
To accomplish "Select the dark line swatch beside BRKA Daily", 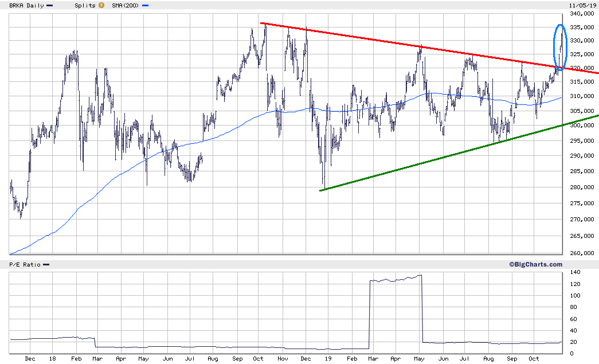I will [x=49, y=6].
